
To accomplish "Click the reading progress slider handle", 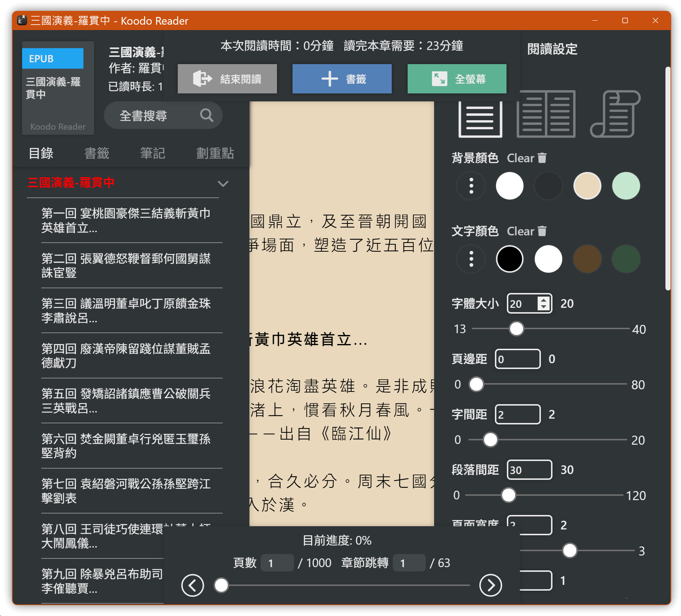I will click(x=221, y=585).
